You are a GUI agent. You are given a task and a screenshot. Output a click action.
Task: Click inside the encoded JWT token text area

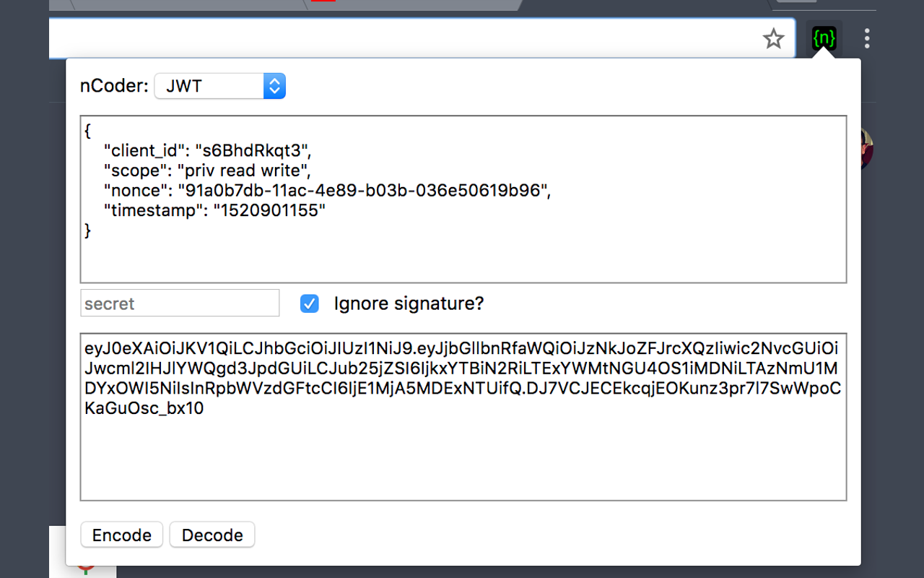point(463,417)
